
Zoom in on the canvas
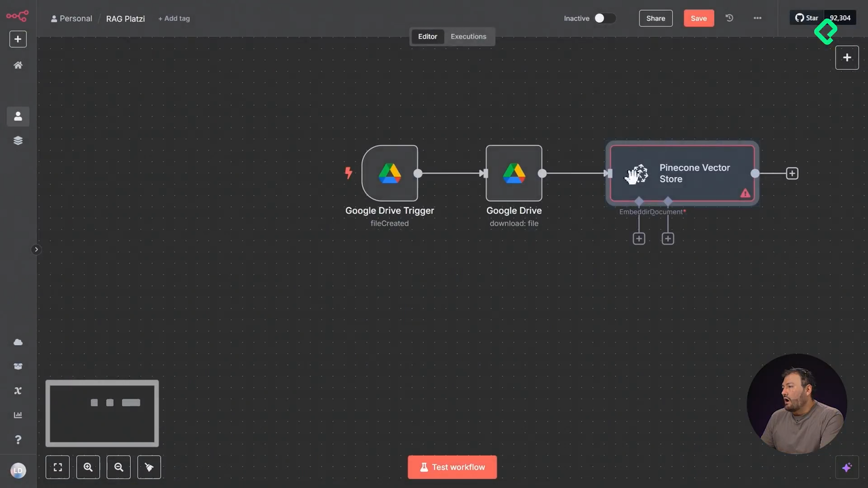(x=88, y=467)
